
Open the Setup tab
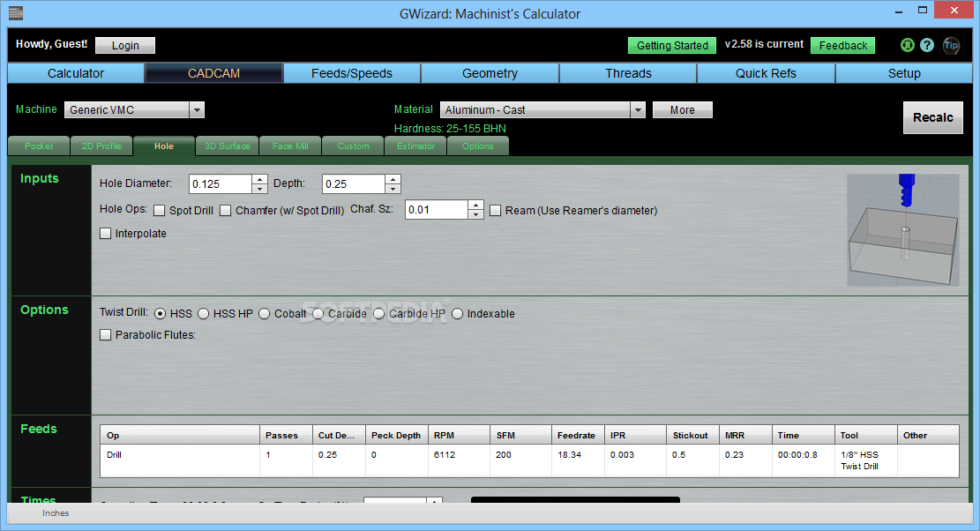coord(904,73)
